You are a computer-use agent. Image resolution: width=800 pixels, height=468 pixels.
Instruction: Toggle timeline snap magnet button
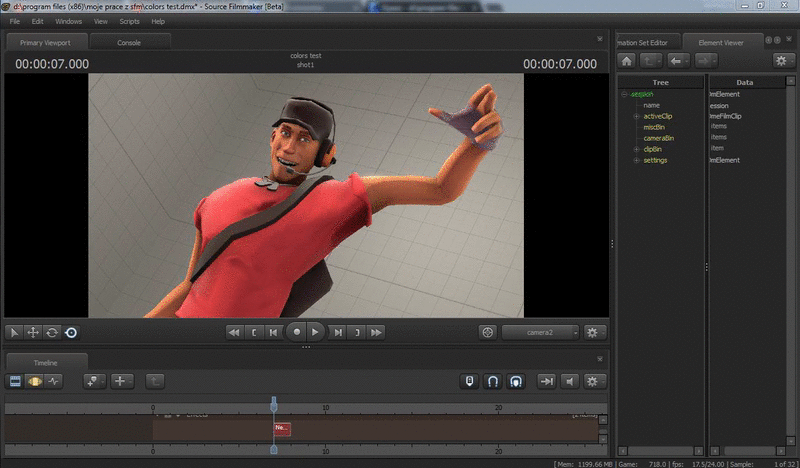[492, 381]
